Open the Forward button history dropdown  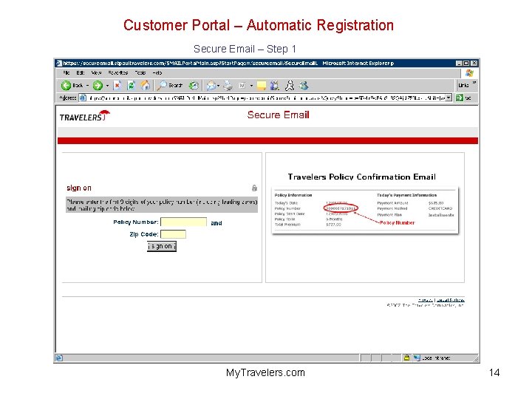click(x=108, y=86)
